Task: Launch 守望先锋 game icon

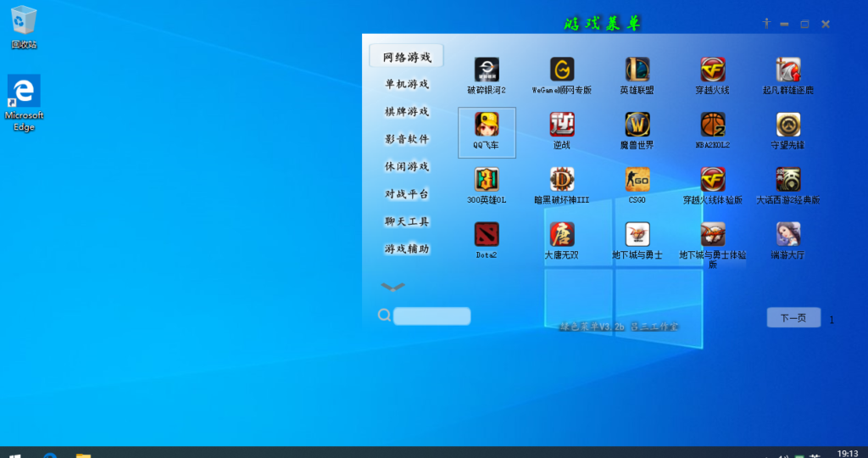Action: pyautogui.click(x=787, y=125)
